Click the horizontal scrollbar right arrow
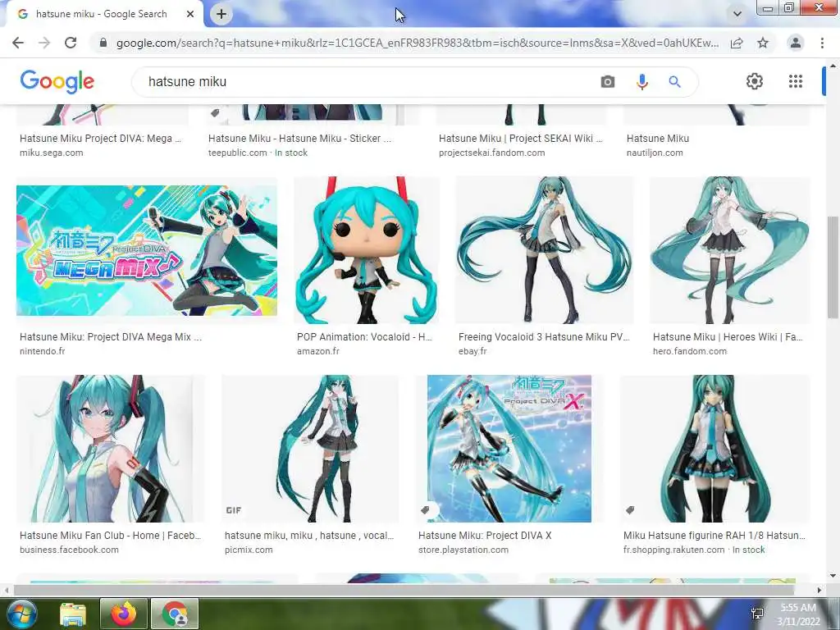This screenshot has width=840, height=630. [x=819, y=591]
